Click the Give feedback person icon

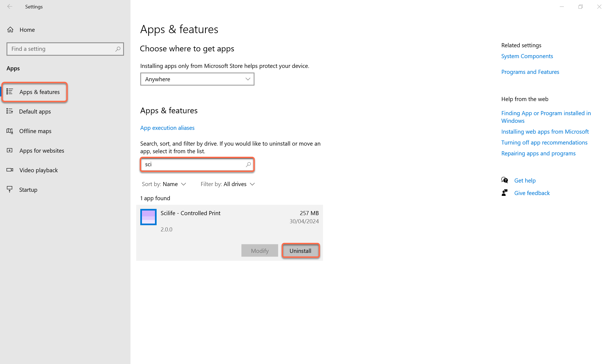[x=505, y=193]
